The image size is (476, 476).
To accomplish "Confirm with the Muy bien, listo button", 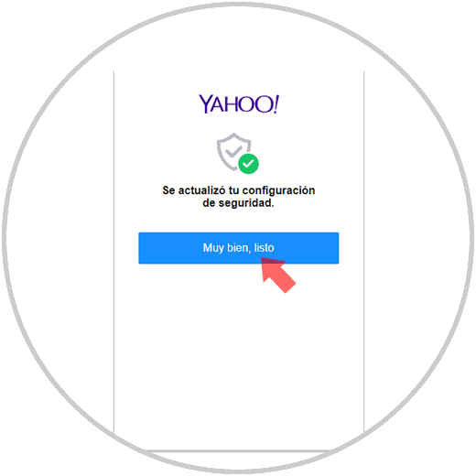I will 239,248.
